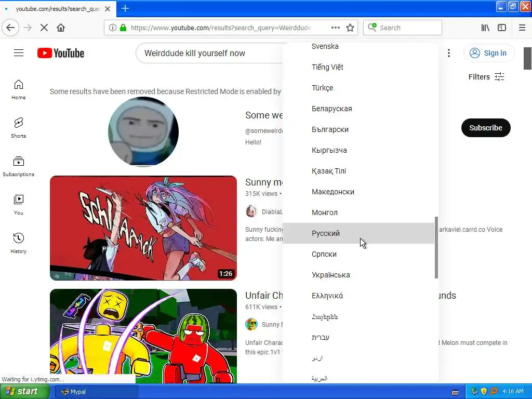Focus the browser Search box
The image size is (532, 399).
[403, 28]
